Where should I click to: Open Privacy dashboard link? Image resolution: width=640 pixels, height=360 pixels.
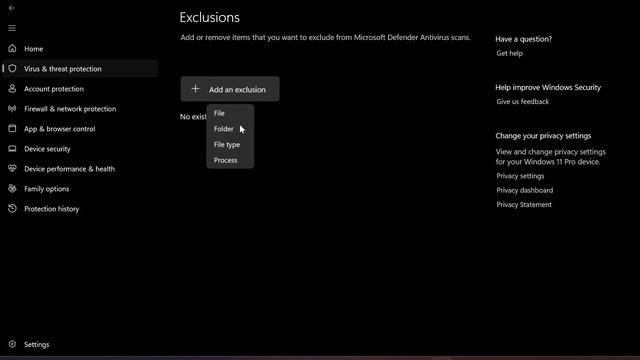point(524,190)
